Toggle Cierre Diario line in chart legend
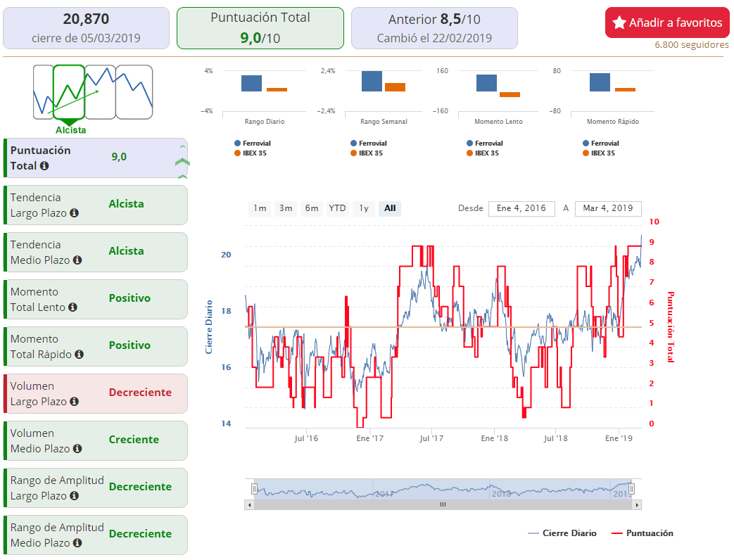Screen dimensions: 734x560 [x=562, y=533]
